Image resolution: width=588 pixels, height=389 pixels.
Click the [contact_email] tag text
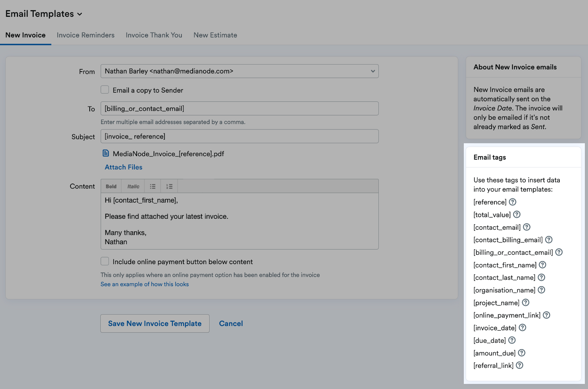point(497,227)
